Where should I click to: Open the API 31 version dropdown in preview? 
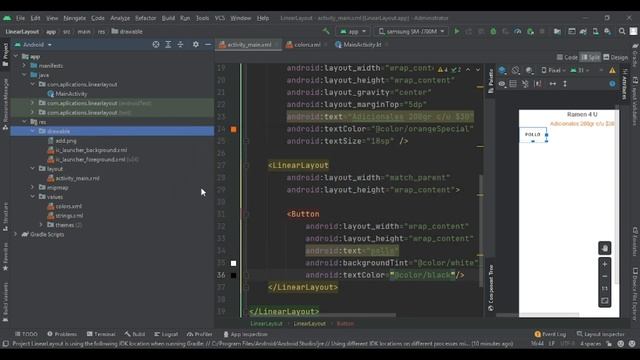(x=581, y=70)
